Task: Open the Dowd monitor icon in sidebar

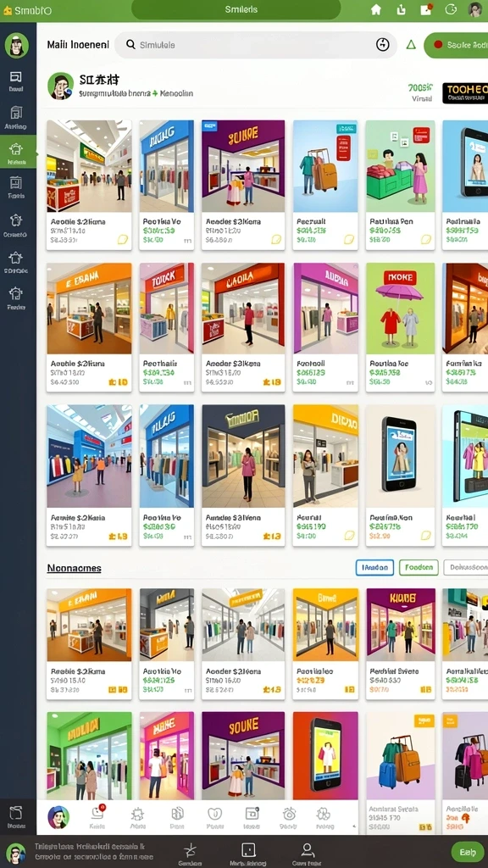Action: (16, 81)
